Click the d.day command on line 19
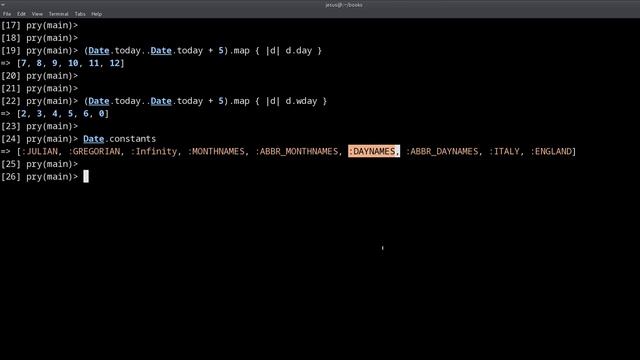Screen dimensions: 640x360 tap(299, 51)
